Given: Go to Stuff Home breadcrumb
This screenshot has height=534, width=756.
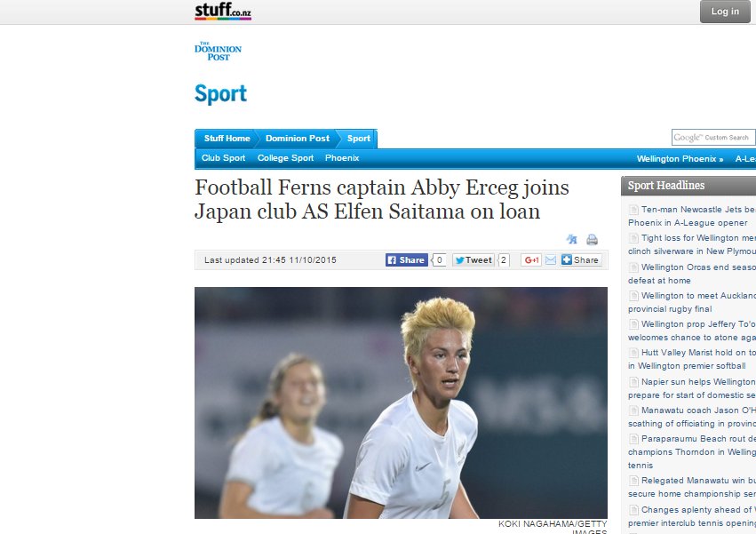Looking at the screenshot, I should click(227, 139).
